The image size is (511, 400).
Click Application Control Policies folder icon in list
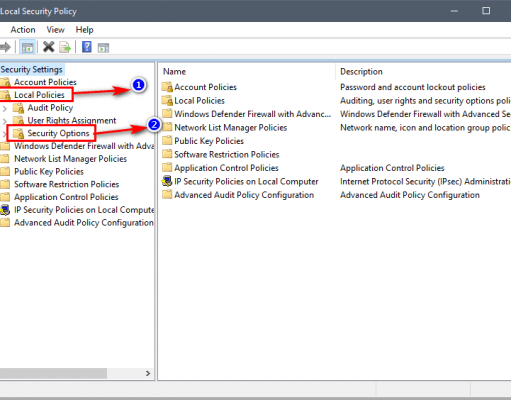167,168
